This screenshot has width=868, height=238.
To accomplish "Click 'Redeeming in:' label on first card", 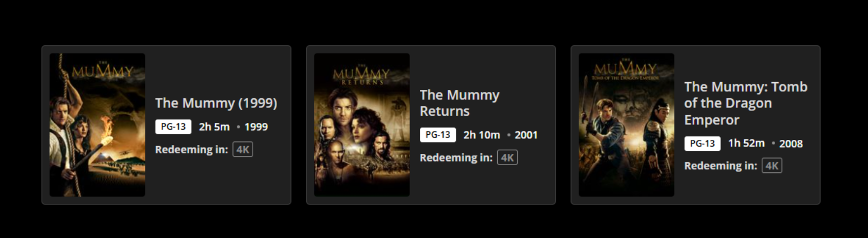I will (x=191, y=150).
